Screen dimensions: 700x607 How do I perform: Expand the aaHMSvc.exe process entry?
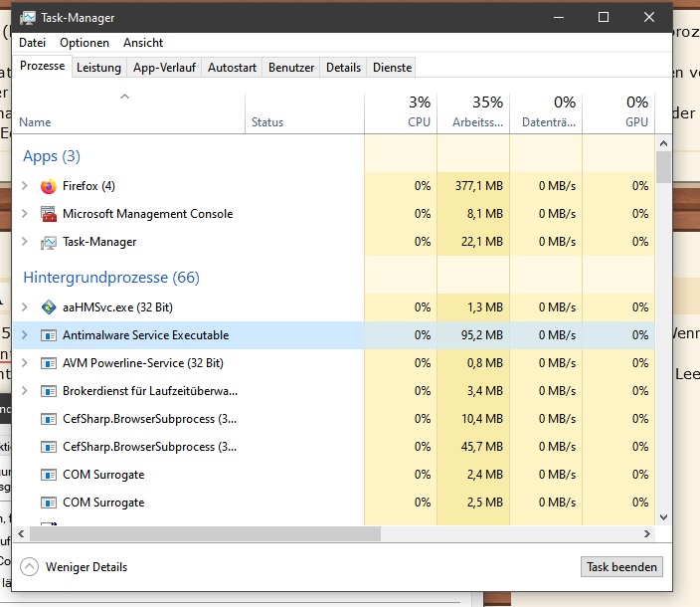[25, 307]
